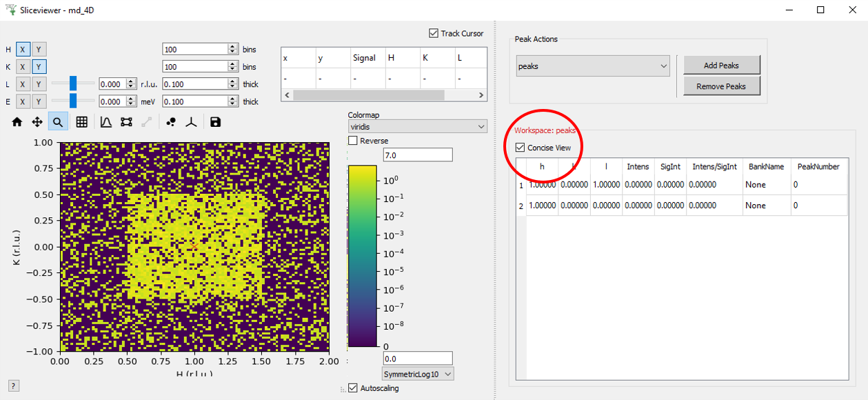Toggle grid lines icon in toolbar
The width and height of the screenshot is (868, 400).
pyautogui.click(x=81, y=122)
